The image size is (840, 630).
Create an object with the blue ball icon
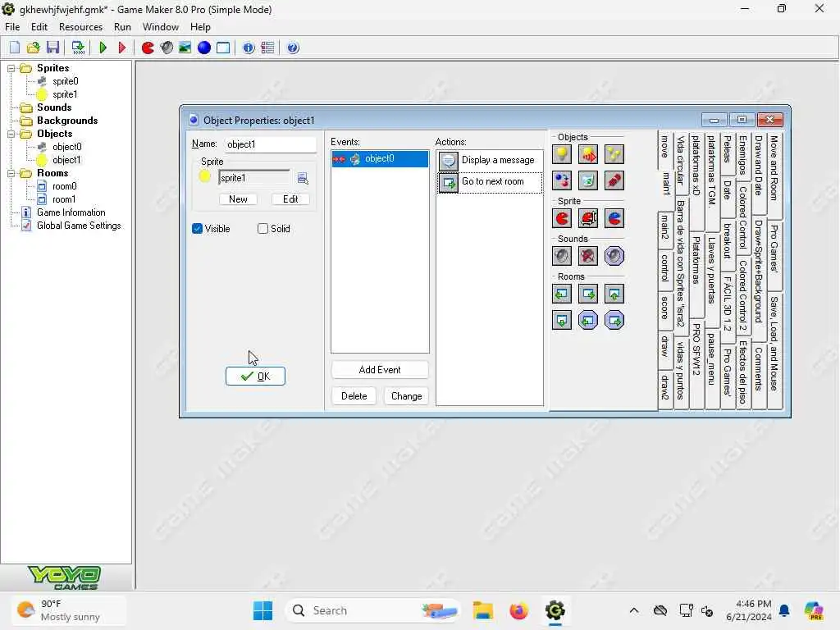click(x=204, y=48)
